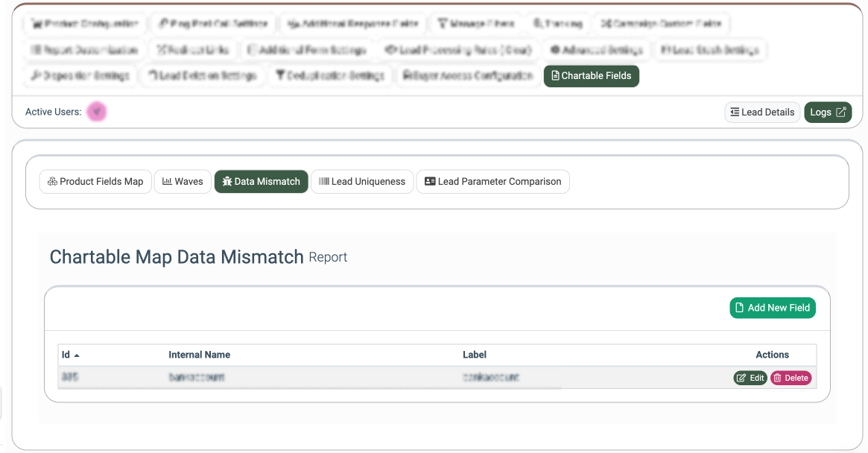This screenshot has width=868, height=453.
Task: Click the gear icon on Advanced Settings
Action: (555, 51)
